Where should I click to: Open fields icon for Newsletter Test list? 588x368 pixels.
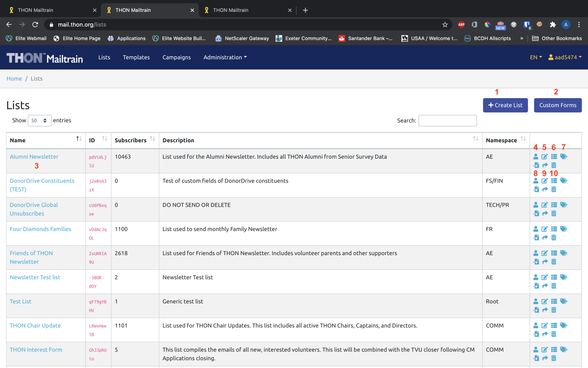point(554,277)
